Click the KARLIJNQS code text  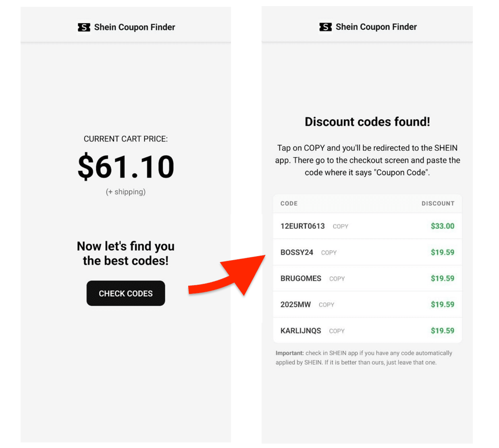pos(301,331)
